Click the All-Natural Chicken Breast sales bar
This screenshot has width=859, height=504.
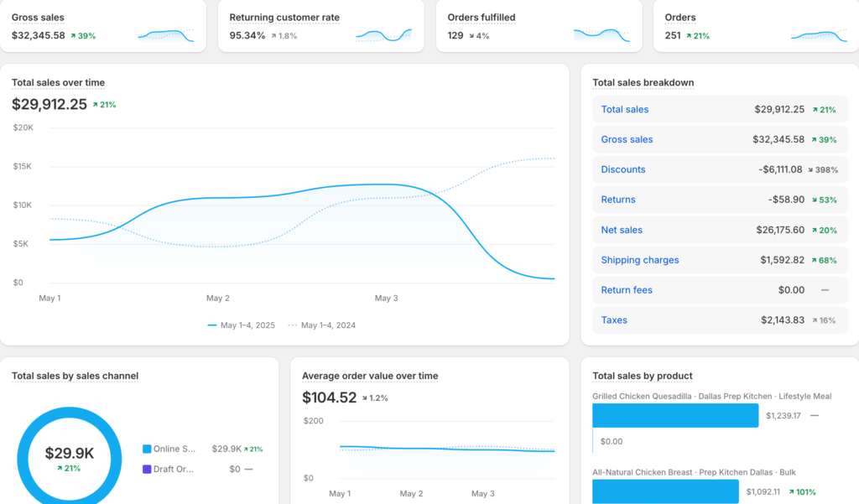pos(665,491)
